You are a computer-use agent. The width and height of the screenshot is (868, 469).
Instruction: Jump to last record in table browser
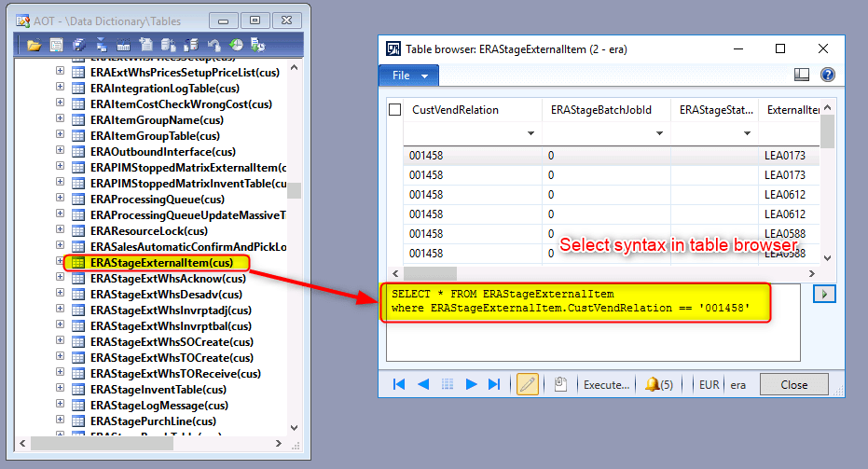click(495, 384)
